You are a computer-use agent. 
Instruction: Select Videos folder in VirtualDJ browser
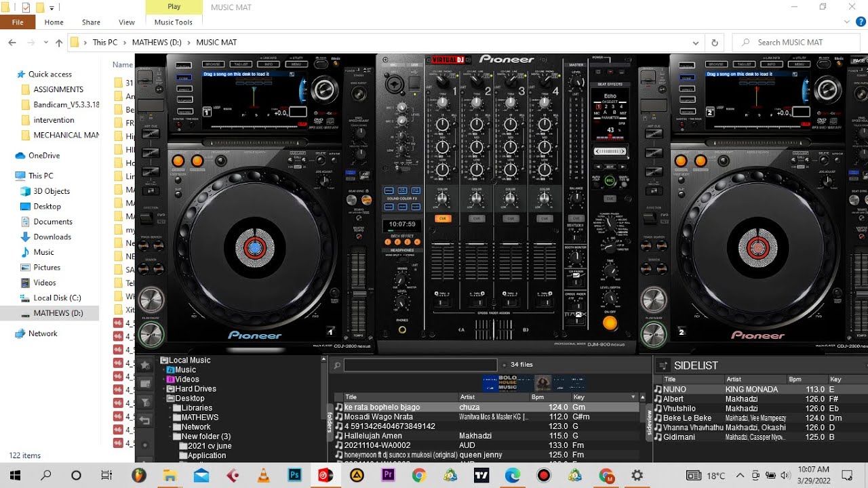point(186,380)
